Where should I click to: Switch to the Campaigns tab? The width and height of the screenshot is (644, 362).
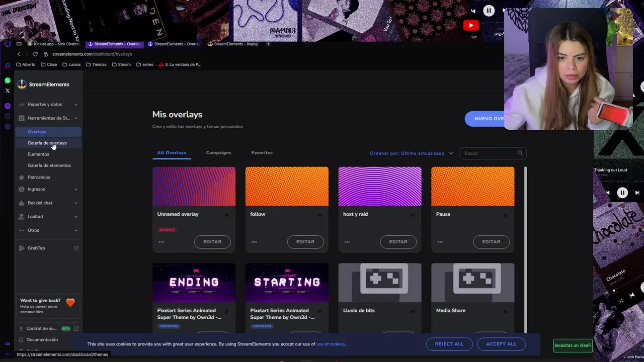(x=218, y=152)
